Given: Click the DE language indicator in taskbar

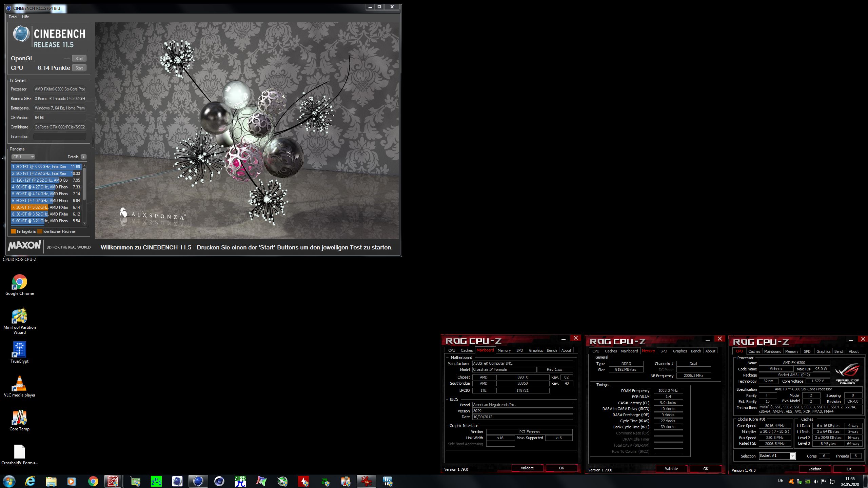Looking at the screenshot, I should click(781, 481).
